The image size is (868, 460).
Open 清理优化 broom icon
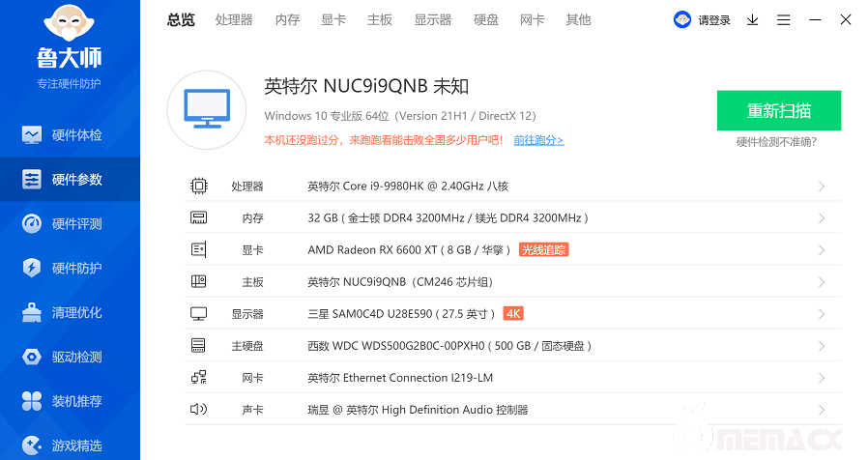pos(32,312)
